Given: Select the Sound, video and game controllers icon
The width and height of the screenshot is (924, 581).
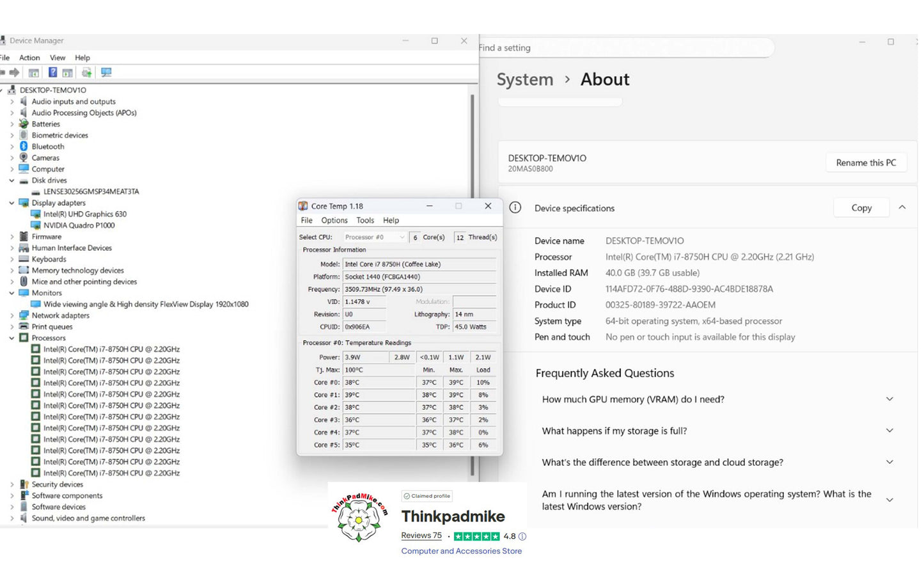Looking at the screenshot, I should 24,519.
